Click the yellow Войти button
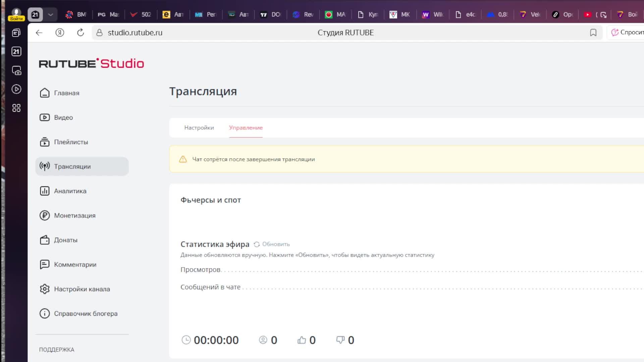Image resolution: width=644 pixels, height=362 pixels. [16, 18]
